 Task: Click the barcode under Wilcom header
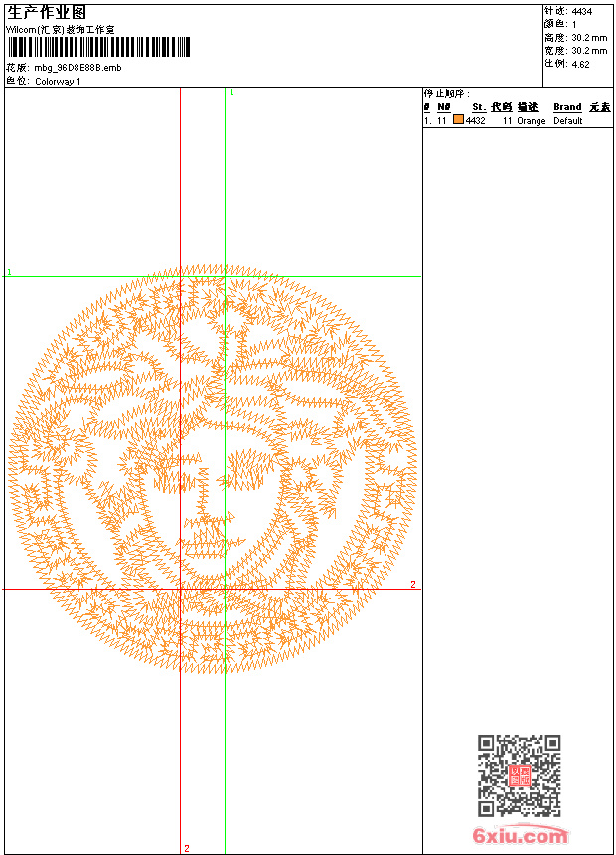pyautogui.click(x=98, y=48)
